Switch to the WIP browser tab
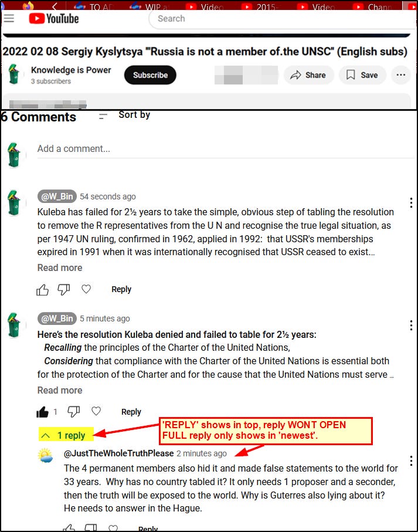 click(x=149, y=6)
